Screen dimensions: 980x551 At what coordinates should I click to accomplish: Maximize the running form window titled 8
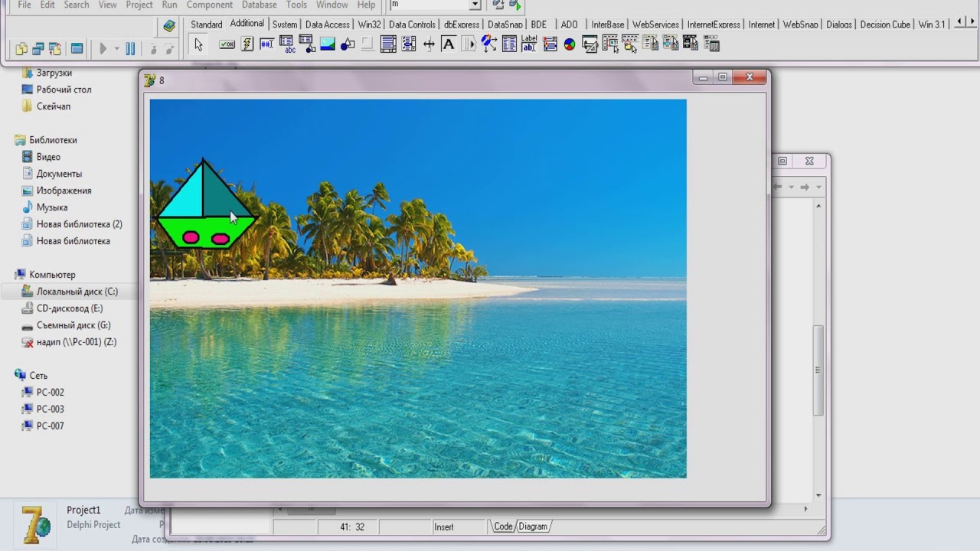[722, 77]
